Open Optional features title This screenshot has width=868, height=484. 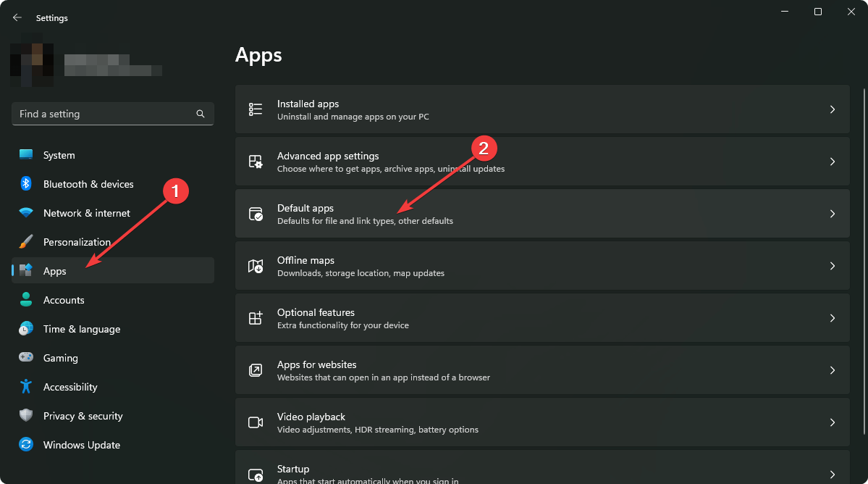coord(316,312)
